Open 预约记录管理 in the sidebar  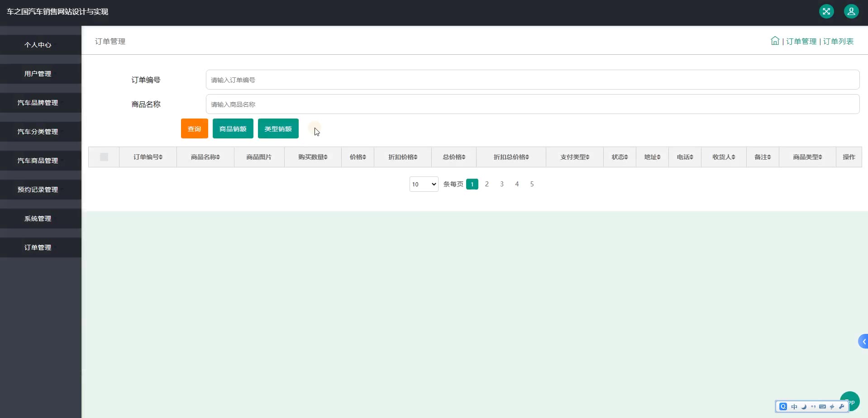tap(41, 190)
